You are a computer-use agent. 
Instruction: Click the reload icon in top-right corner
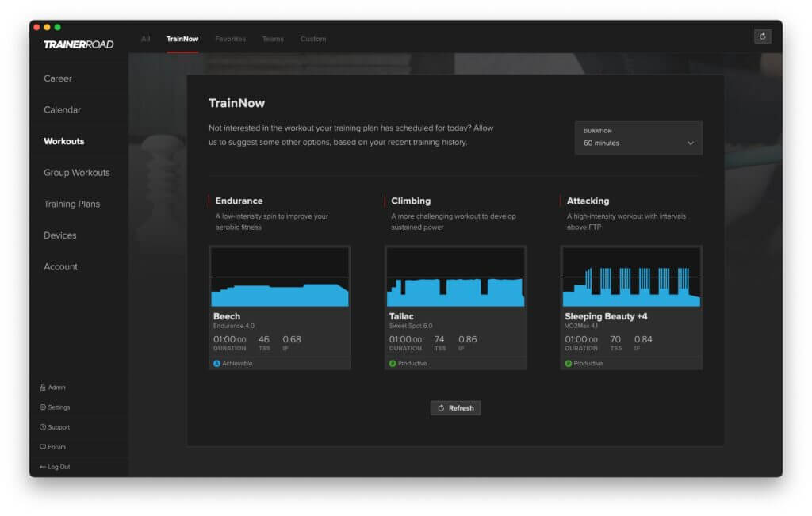(762, 36)
